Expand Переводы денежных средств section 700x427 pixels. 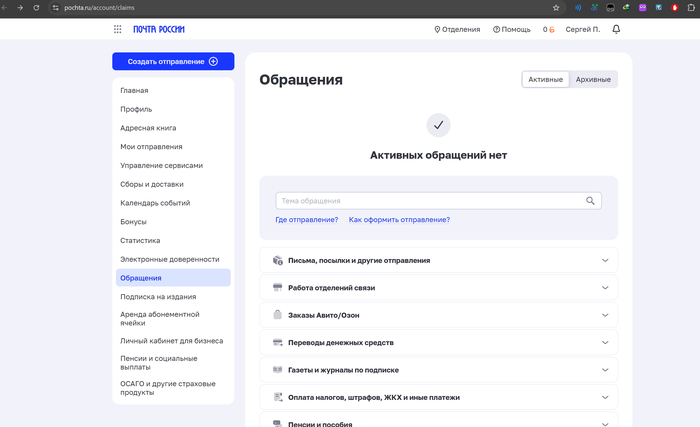pos(605,343)
